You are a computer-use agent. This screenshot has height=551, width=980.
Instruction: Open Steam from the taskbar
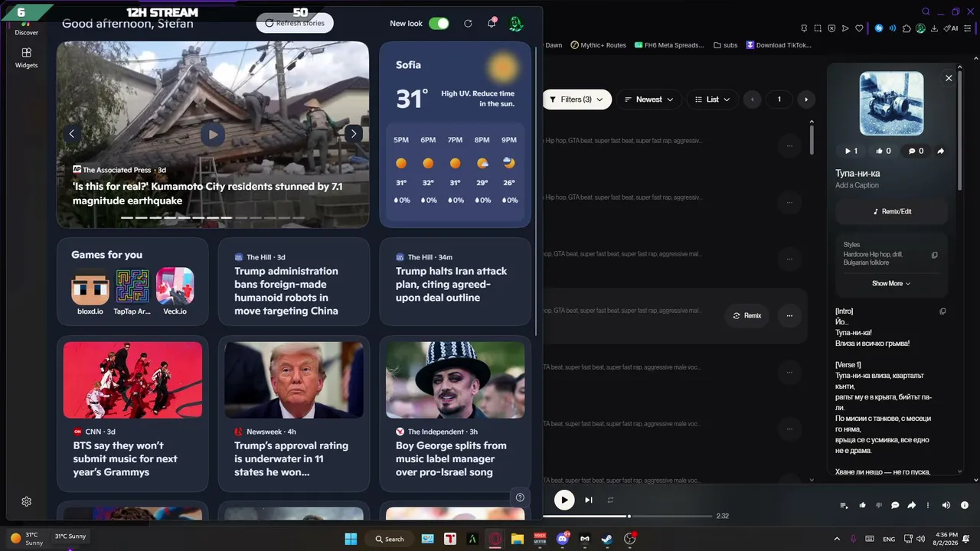click(607, 539)
